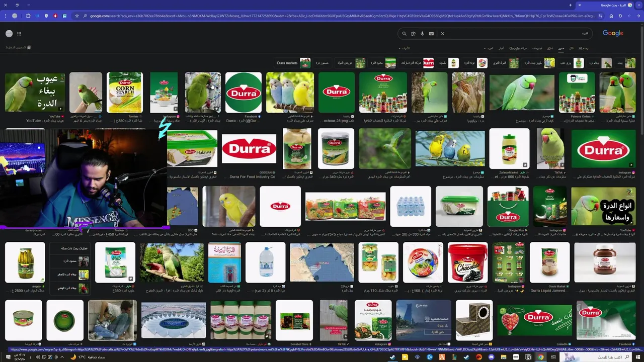Switch to the تسوّق (Shopping) tab

coord(549,48)
